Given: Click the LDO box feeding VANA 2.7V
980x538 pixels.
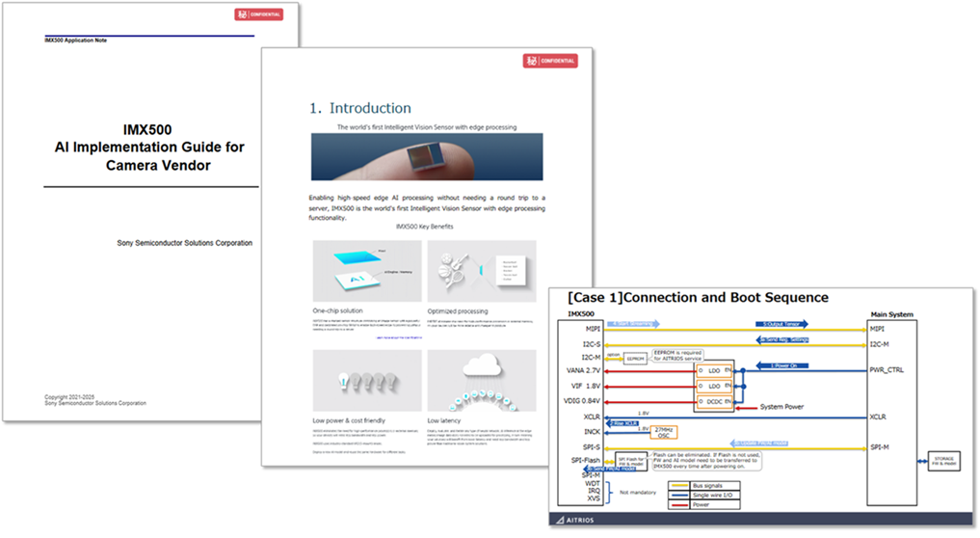Looking at the screenshot, I should pos(714,371).
